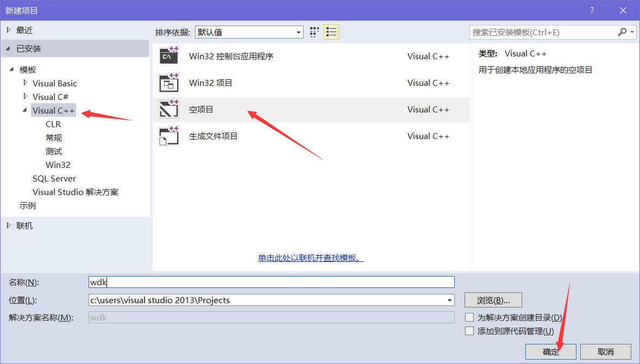
Task: Select 测试 under Visual C++
Action: [x=54, y=152]
